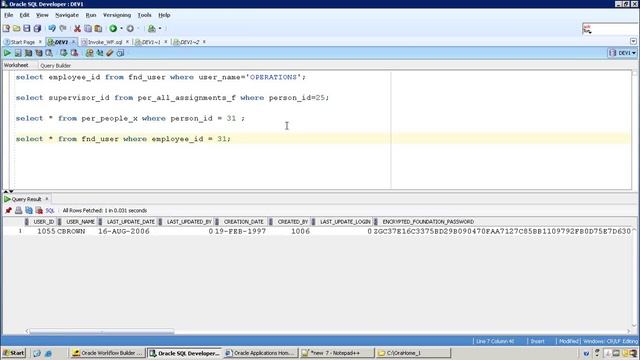Click the CREATION_DATE column header
The height and width of the screenshot is (360, 640).
pyautogui.click(x=244, y=222)
